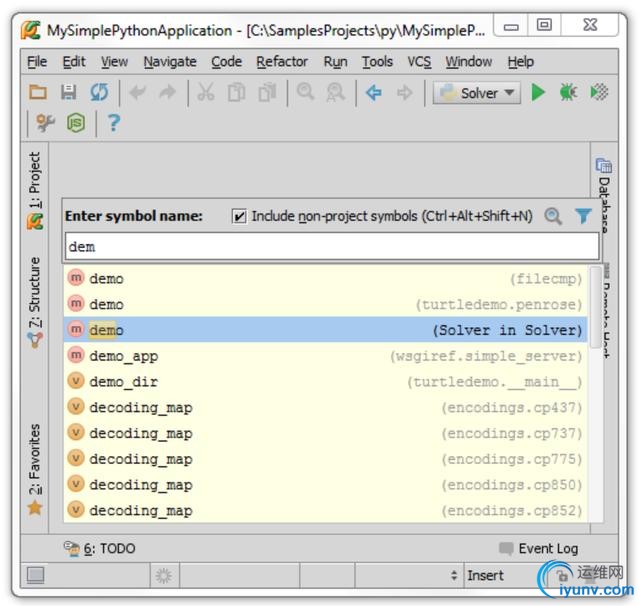Click the status bar spinner arrows
The width and height of the screenshot is (640, 606).
(x=454, y=576)
